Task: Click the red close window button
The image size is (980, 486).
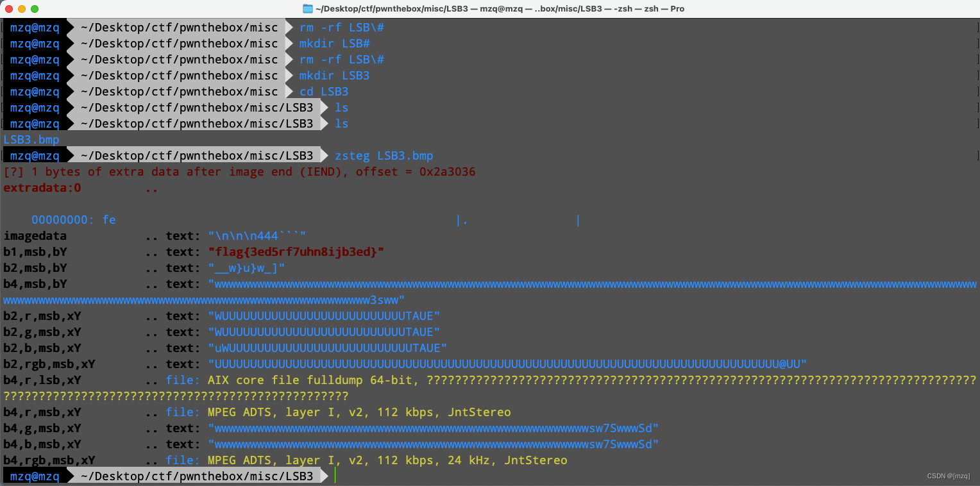Action: pos(9,9)
